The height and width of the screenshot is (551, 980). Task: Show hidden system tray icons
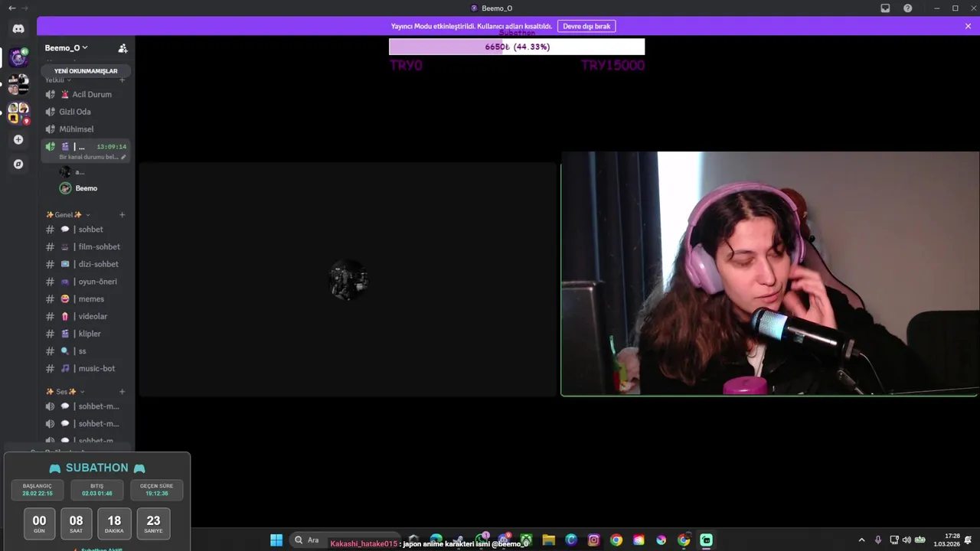tap(861, 540)
